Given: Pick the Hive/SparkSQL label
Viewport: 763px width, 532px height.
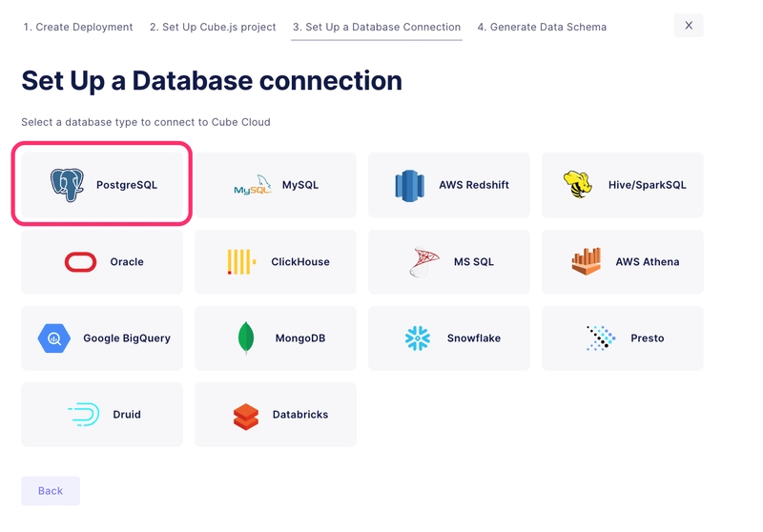Looking at the screenshot, I should pos(648,185).
